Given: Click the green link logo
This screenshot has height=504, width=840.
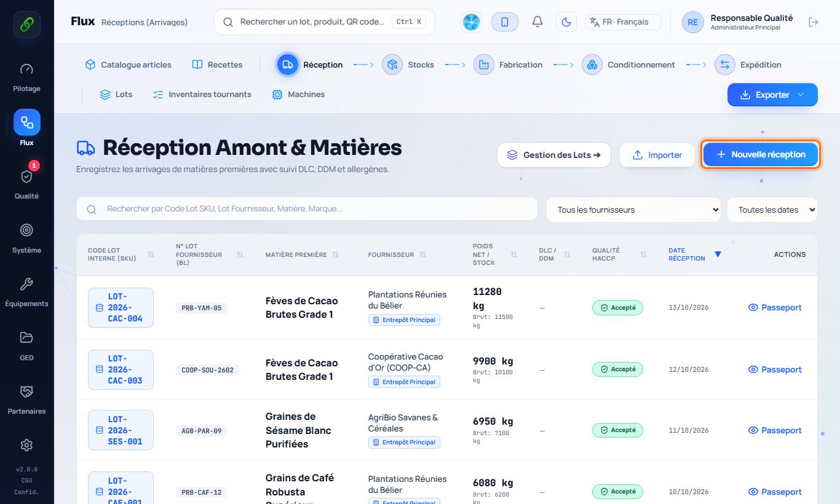Looking at the screenshot, I should [x=27, y=25].
